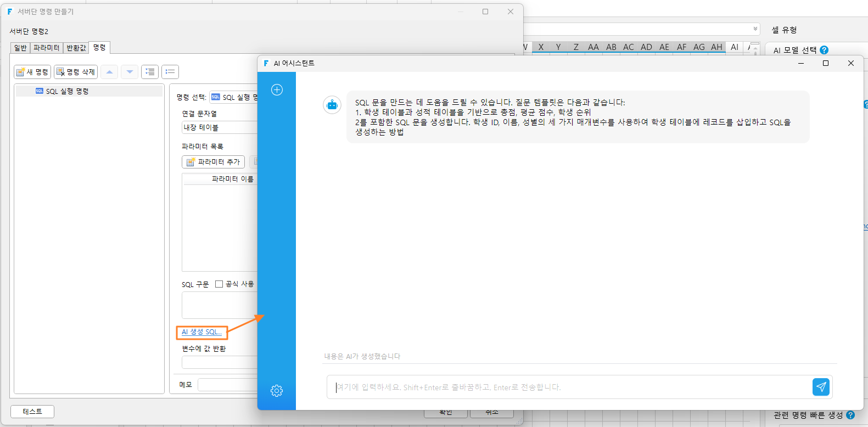
Task: Toggle the 공식 사용 checkbox
Action: point(219,284)
